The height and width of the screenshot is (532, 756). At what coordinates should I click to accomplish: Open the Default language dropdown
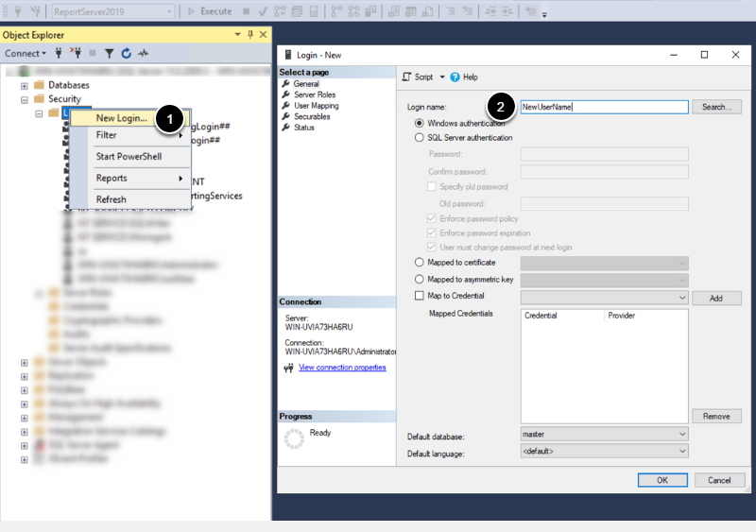[x=682, y=453]
